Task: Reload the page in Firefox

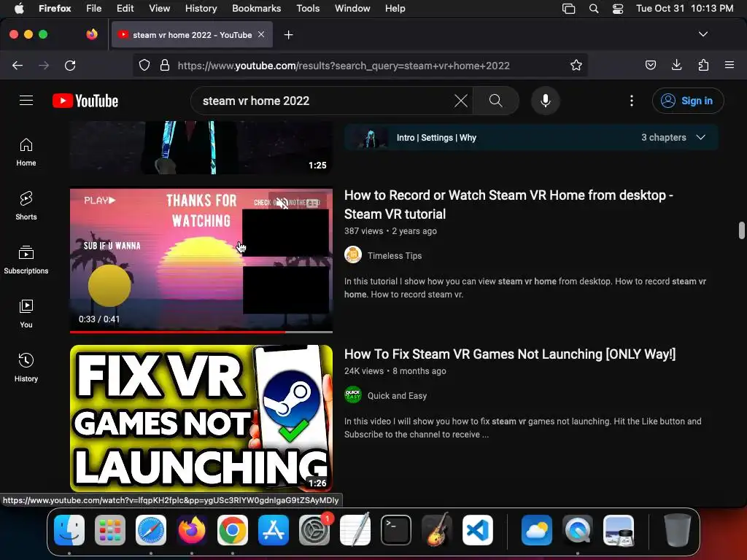Action: 70,65
